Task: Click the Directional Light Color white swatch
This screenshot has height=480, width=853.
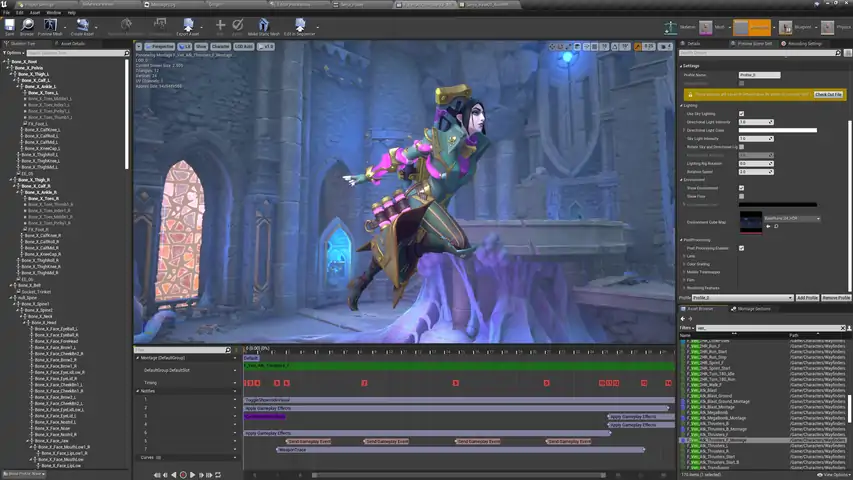Action: tap(777, 130)
